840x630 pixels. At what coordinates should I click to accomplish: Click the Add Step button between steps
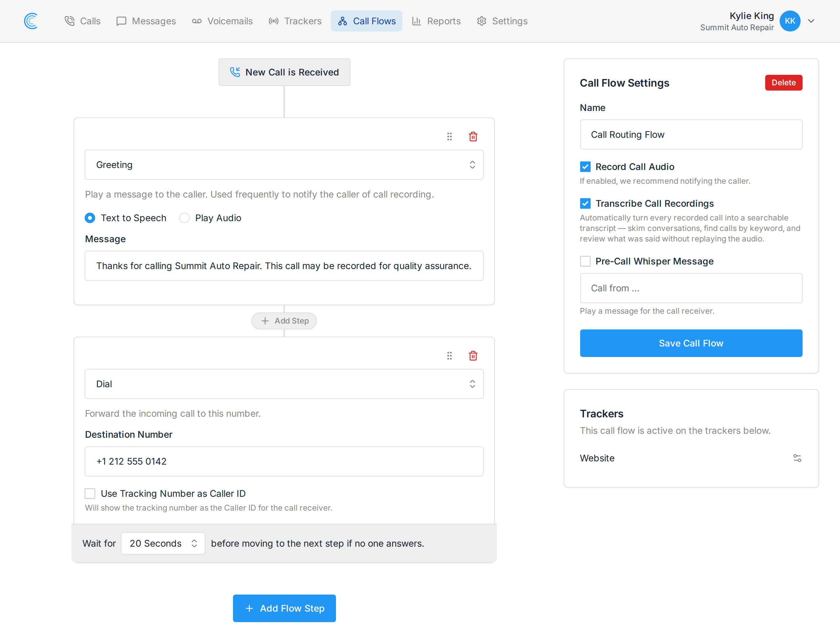click(x=284, y=321)
